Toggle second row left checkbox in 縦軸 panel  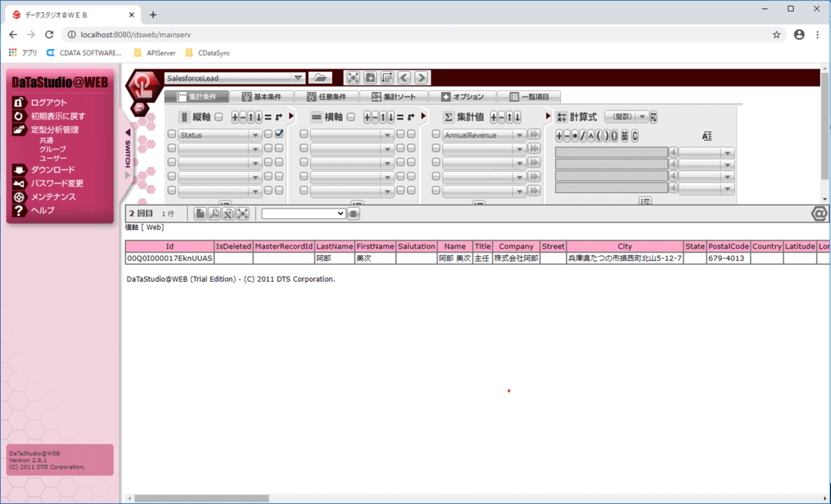tap(172, 148)
